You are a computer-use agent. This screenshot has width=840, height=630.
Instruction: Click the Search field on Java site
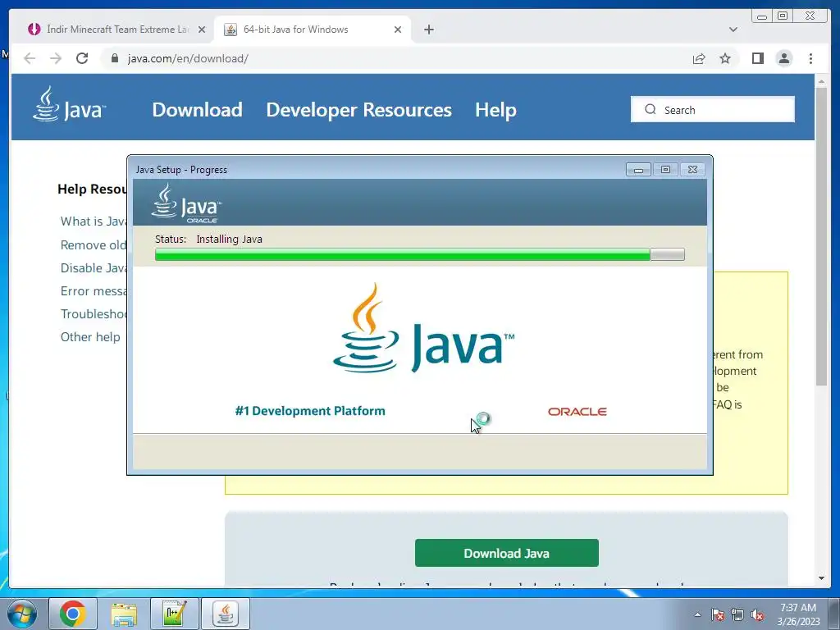(713, 109)
